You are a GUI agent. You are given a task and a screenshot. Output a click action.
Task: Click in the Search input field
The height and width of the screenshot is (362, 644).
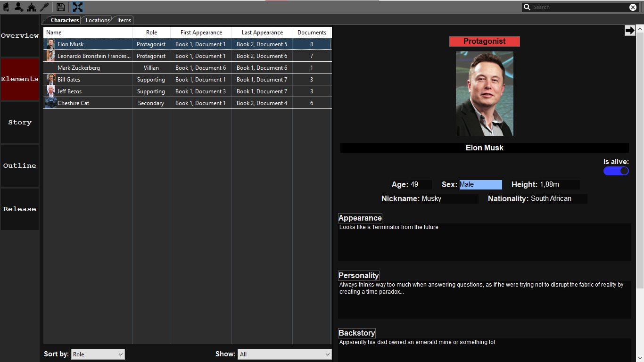(580, 7)
